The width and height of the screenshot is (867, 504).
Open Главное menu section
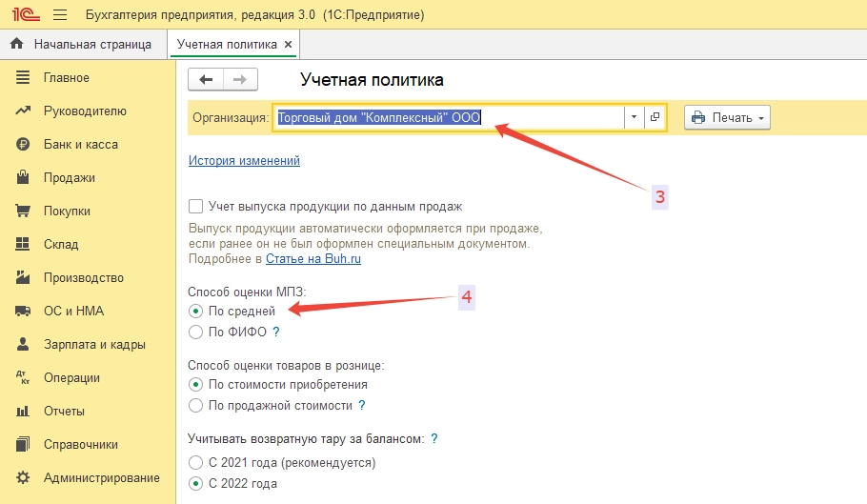coord(67,77)
